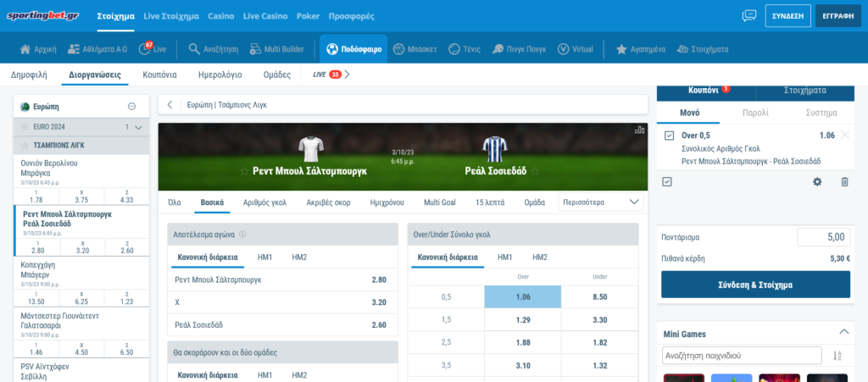Collapse Ευρώπη region minus icon

131,107
